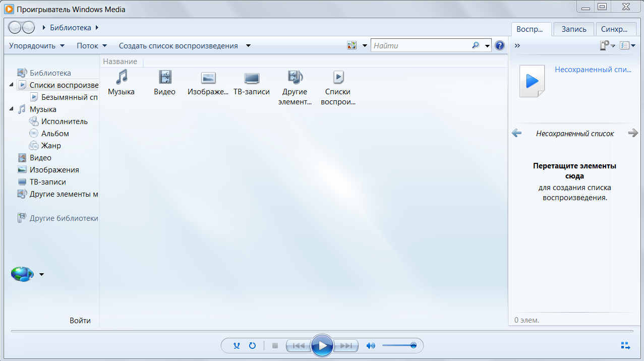
Task: Go to next list arrow
Action: (x=633, y=133)
